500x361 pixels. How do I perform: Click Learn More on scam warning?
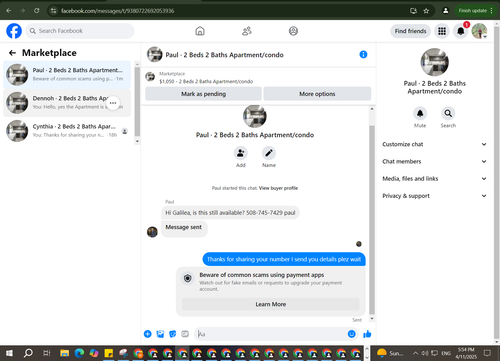271,304
